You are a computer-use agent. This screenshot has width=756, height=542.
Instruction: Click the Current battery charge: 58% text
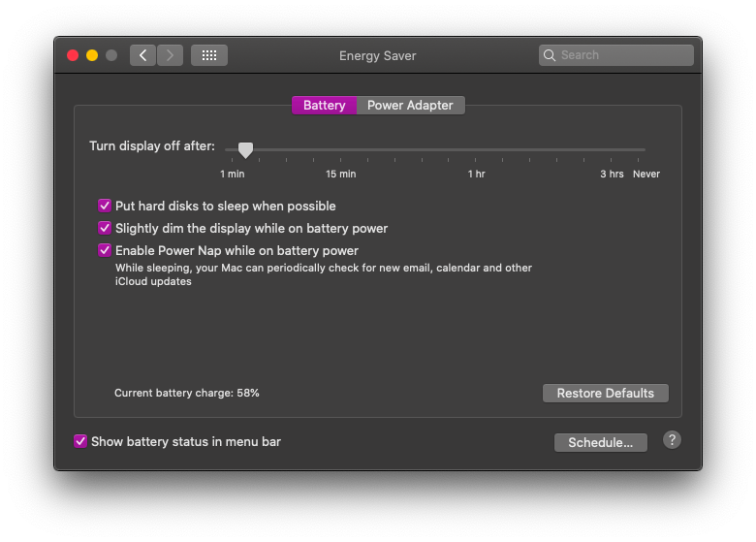[187, 393]
